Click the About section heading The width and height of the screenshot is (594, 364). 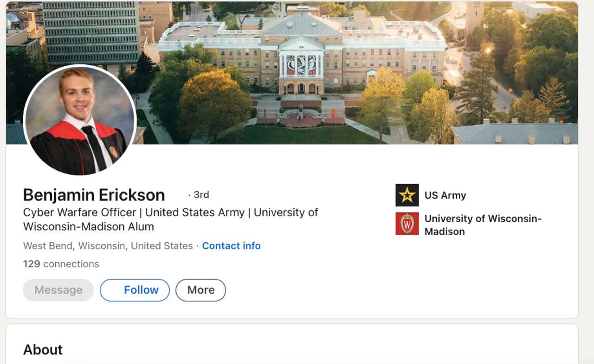43,350
